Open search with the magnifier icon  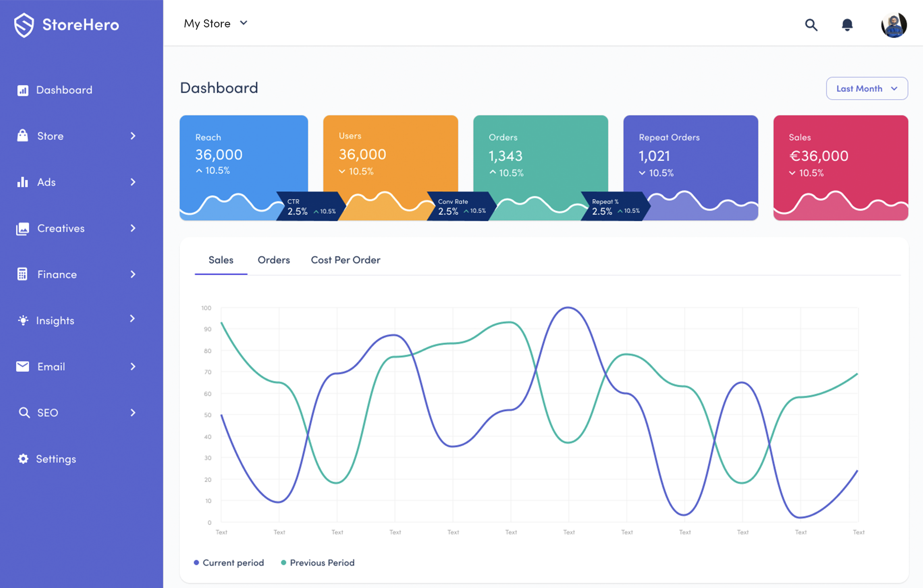(811, 25)
